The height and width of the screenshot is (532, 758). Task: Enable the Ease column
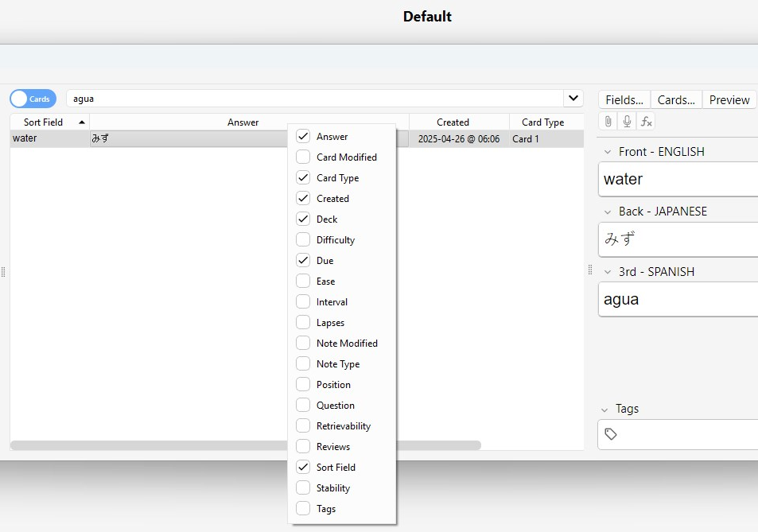(303, 282)
